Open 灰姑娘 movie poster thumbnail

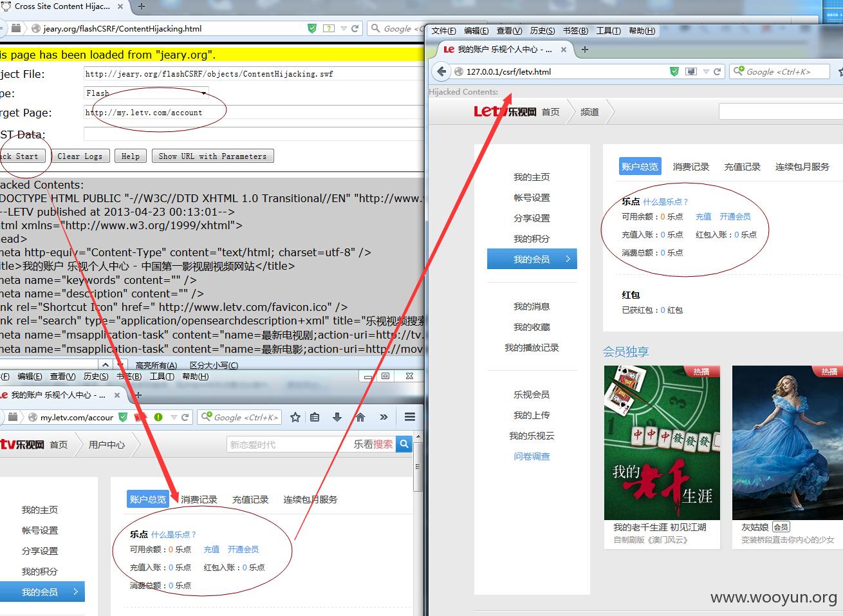coord(788,442)
